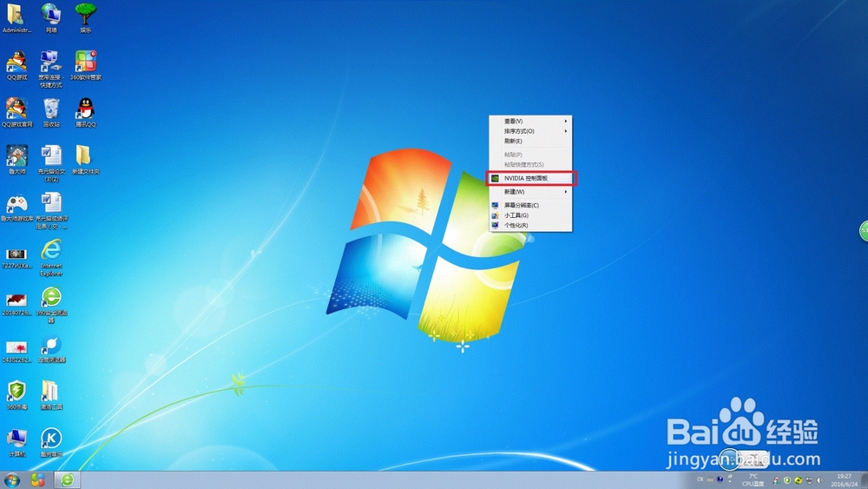
Task: Open NVIDIA 控制面板 from the context menu
Action: tap(531, 178)
